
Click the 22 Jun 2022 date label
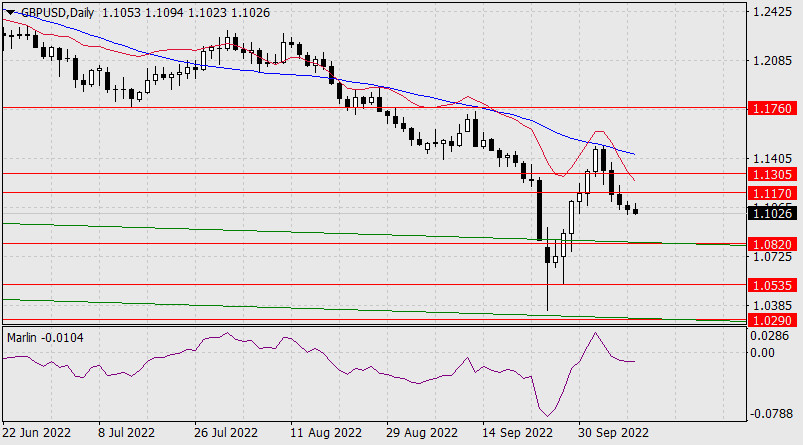[x=36, y=433]
